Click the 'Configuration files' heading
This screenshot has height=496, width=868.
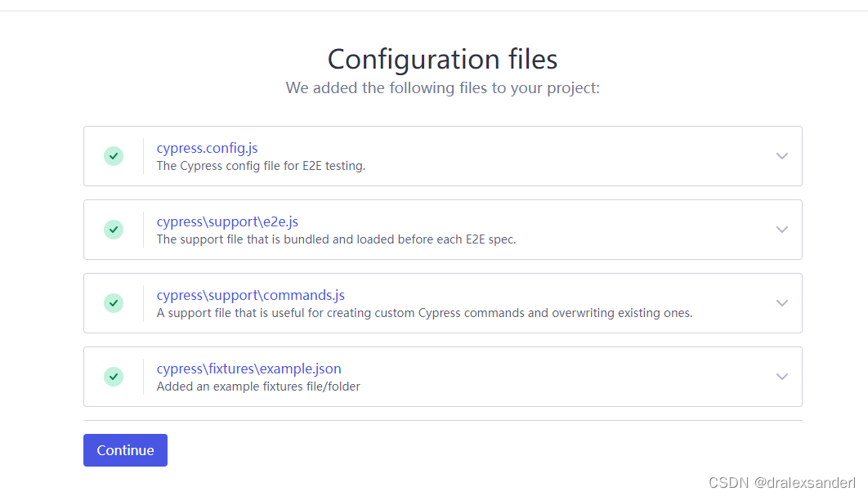tap(442, 59)
